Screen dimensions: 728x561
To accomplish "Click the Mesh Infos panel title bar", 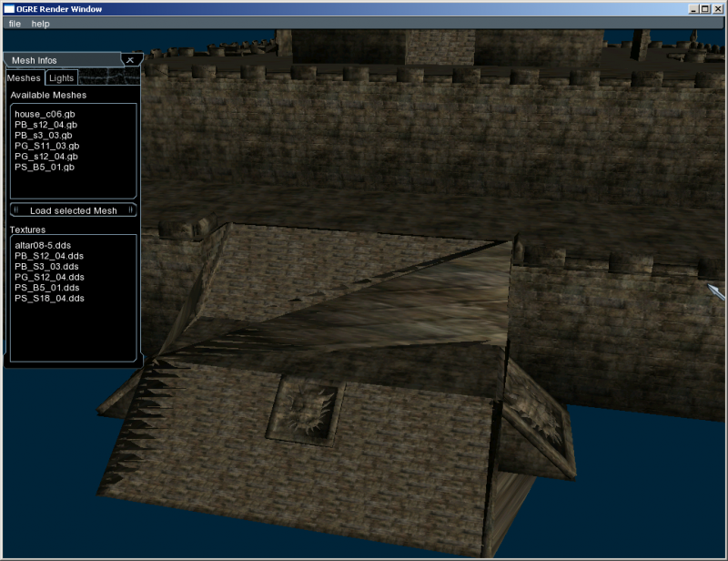I will [63, 60].
